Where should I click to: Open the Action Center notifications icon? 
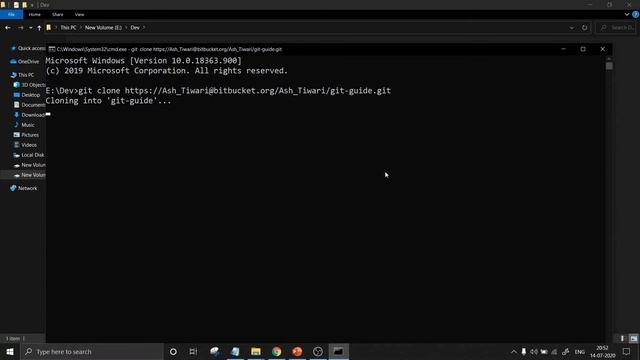[627, 351]
